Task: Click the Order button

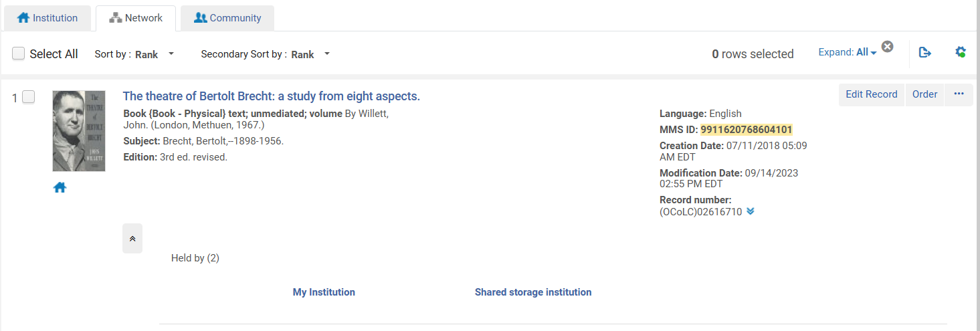Action: 924,94
